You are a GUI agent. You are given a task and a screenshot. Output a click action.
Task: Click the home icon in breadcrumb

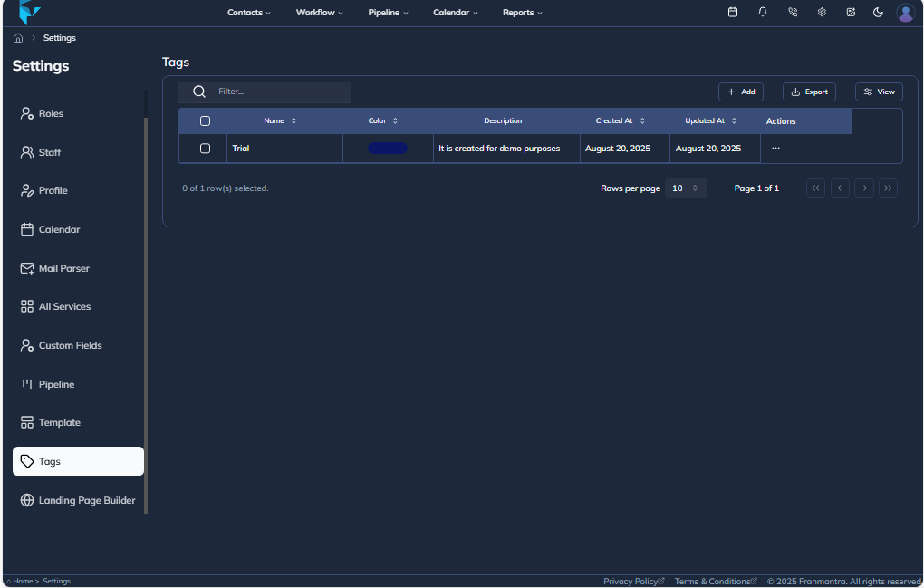pyautogui.click(x=18, y=38)
